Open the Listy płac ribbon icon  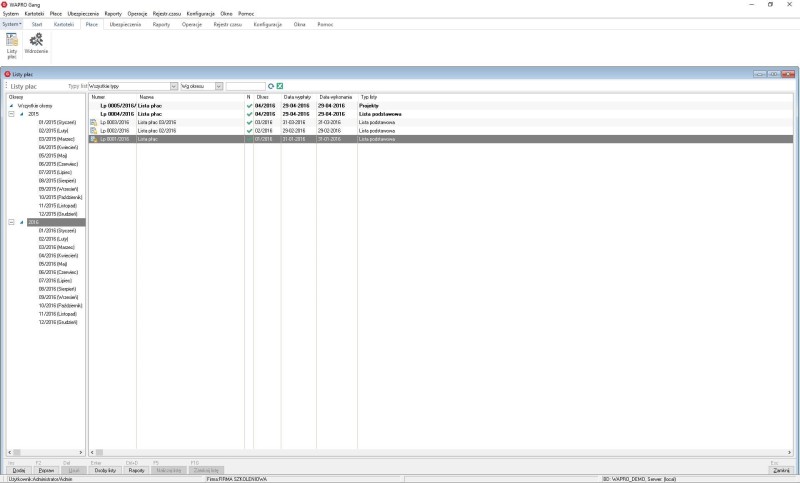click(12, 44)
